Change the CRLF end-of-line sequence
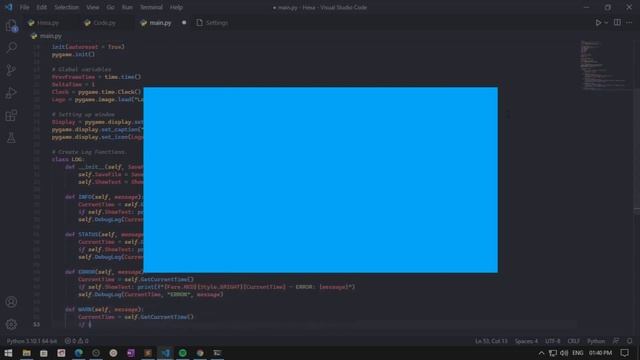This screenshot has height=360, width=640. coord(573,341)
